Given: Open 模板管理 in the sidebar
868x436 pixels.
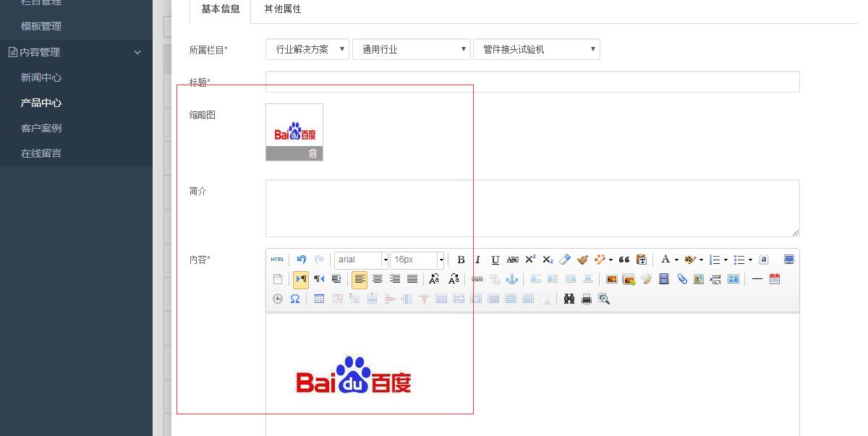Looking at the screenshot, I should click(x=41, y=26).
